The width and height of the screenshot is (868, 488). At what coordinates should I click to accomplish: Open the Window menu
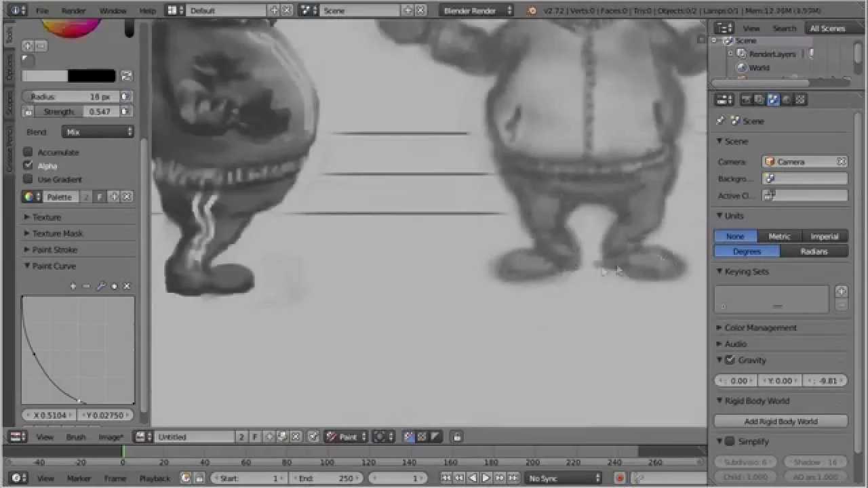[x=113, y=11]
